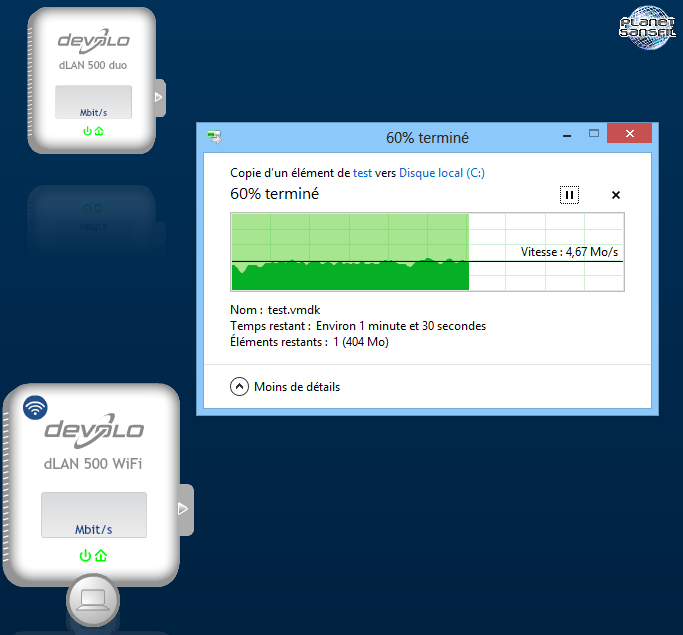This screenshot has width=683, height=635.
Task: Click the 'dLAN 500 duo' device label
Action: pos(93,65)
